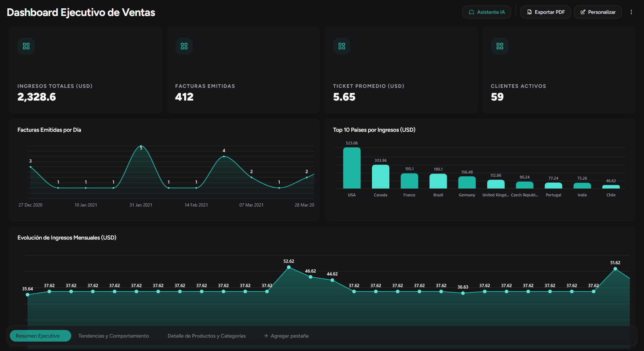Screen dimensions: 644x351
Task: Click the point labeled 4 in daily invoices
Action: (224, 156)
